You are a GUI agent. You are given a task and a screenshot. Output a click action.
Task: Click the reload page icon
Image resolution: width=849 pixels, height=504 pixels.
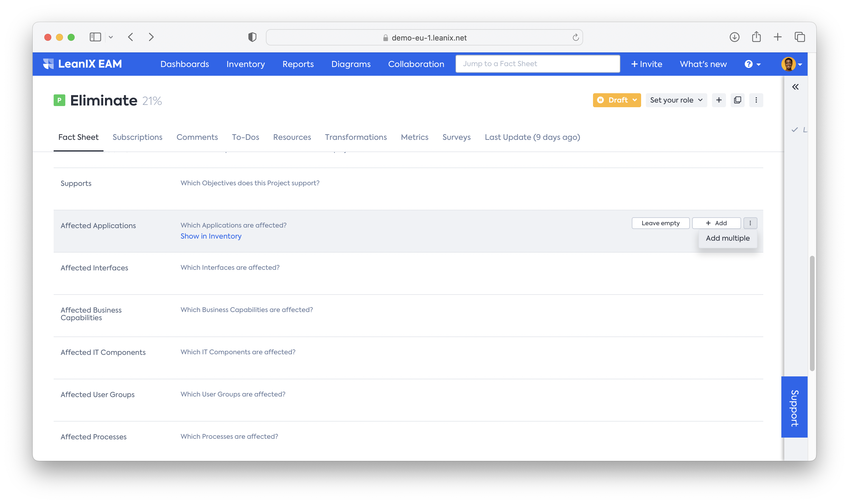(576, 38)
